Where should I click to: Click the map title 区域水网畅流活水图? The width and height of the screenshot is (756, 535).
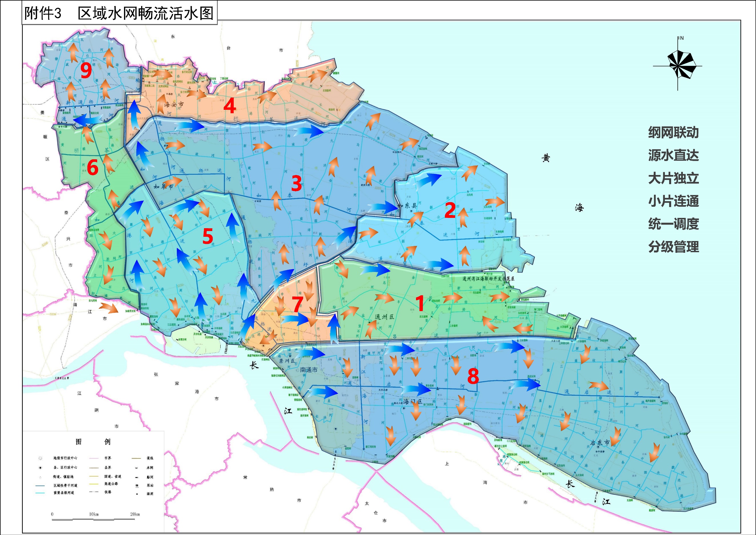click(x=145, y=13)
